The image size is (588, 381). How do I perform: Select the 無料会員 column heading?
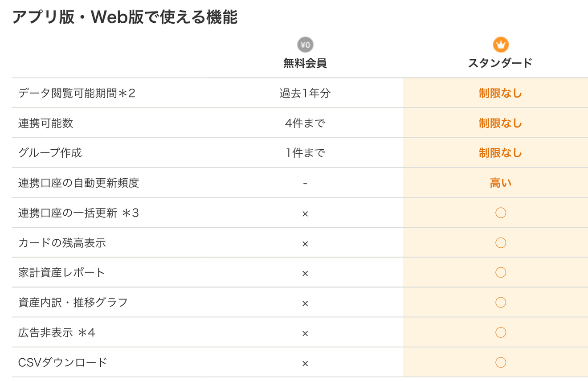click(305, 63)
